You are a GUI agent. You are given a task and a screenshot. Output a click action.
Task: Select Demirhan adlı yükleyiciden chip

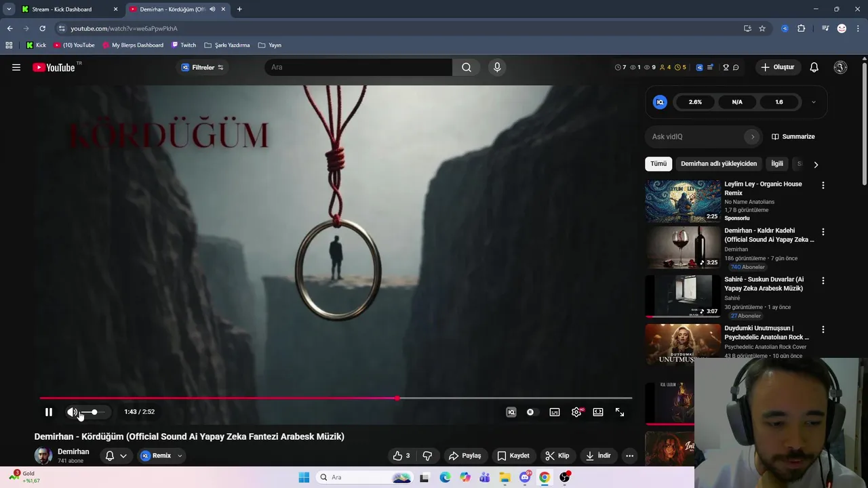pos(719,164)
